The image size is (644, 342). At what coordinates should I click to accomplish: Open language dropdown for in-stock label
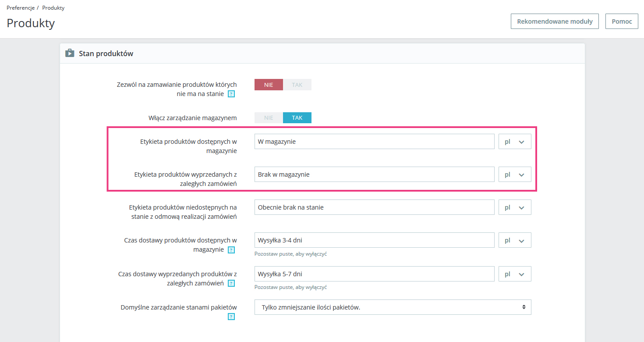point(515,142)
